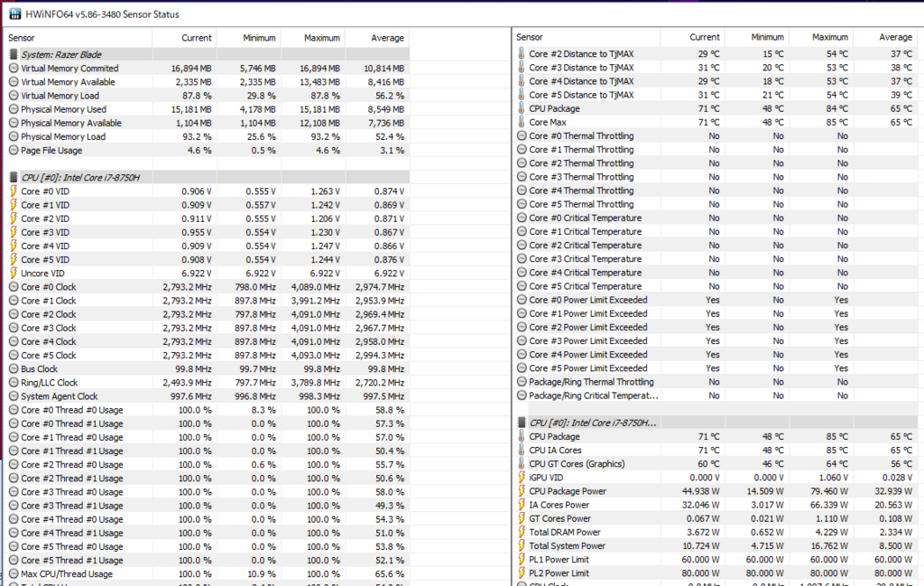Click the Core #0 Thread #0 Usage icon
The image size is (924, 586).
(x=14, y=410)
